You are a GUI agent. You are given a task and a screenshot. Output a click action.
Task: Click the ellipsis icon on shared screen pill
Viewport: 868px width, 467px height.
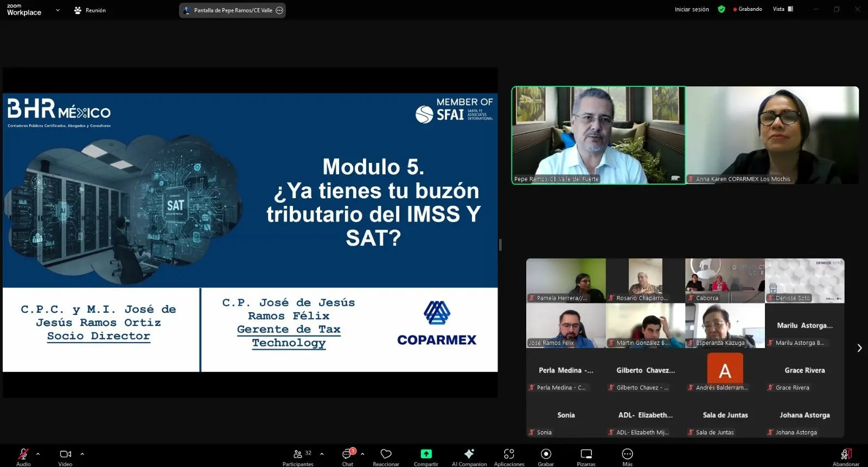[x=279, y=10]
